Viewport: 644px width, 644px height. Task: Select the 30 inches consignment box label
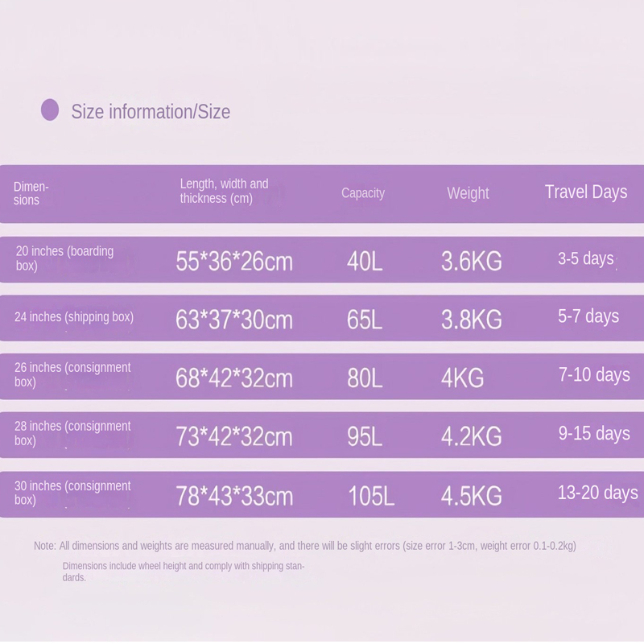72,493
